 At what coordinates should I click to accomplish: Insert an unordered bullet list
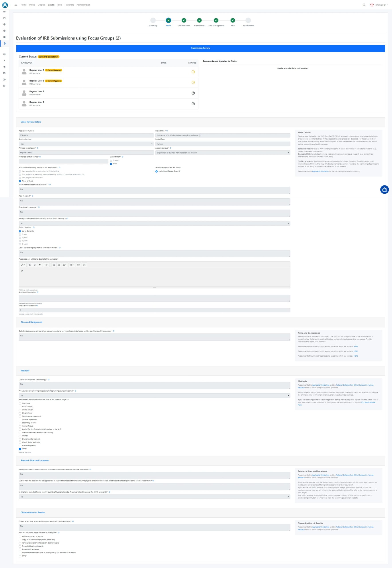coord(54,265)
